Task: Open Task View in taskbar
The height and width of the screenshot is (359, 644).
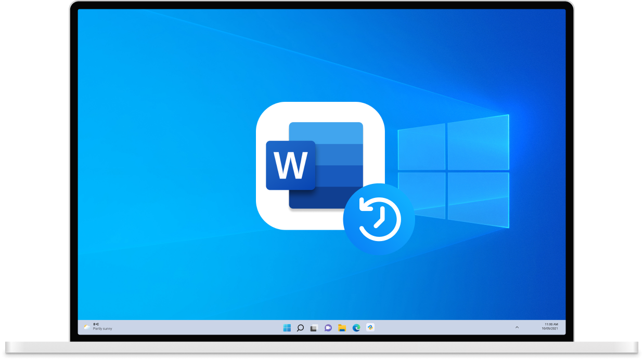Action: point(314,328)
